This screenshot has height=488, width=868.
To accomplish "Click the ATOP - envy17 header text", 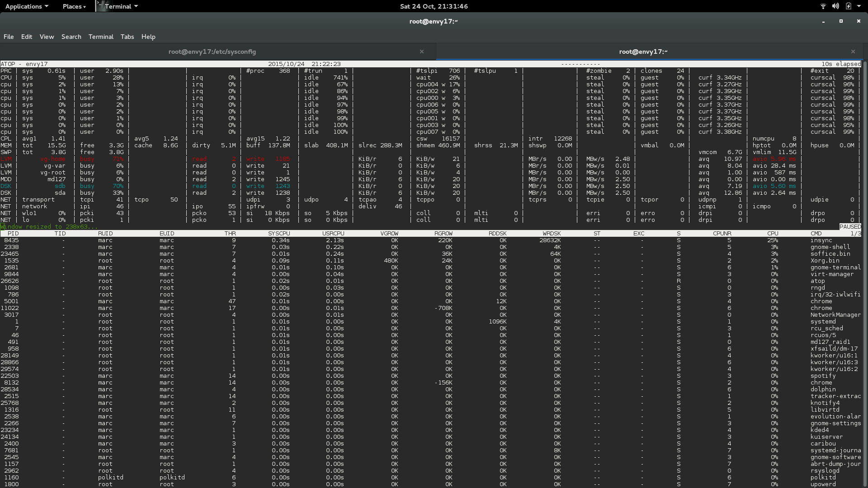I will tap(24, 64).
